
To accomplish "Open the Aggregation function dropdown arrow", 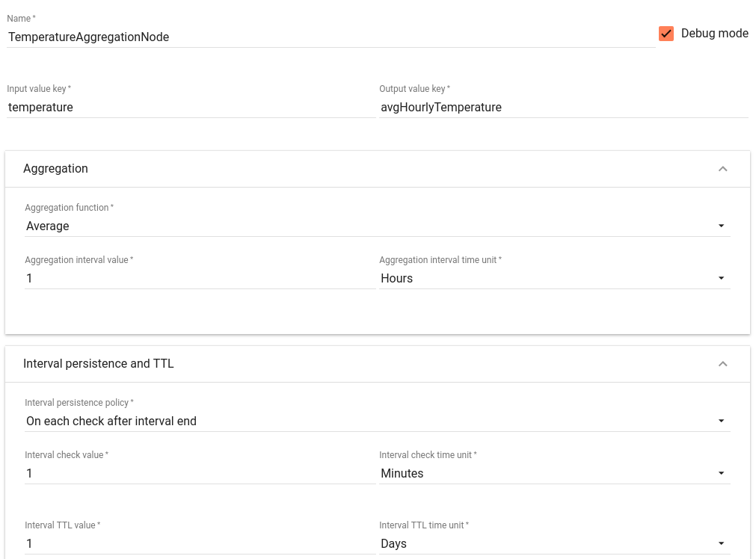I will click(721, 226).
